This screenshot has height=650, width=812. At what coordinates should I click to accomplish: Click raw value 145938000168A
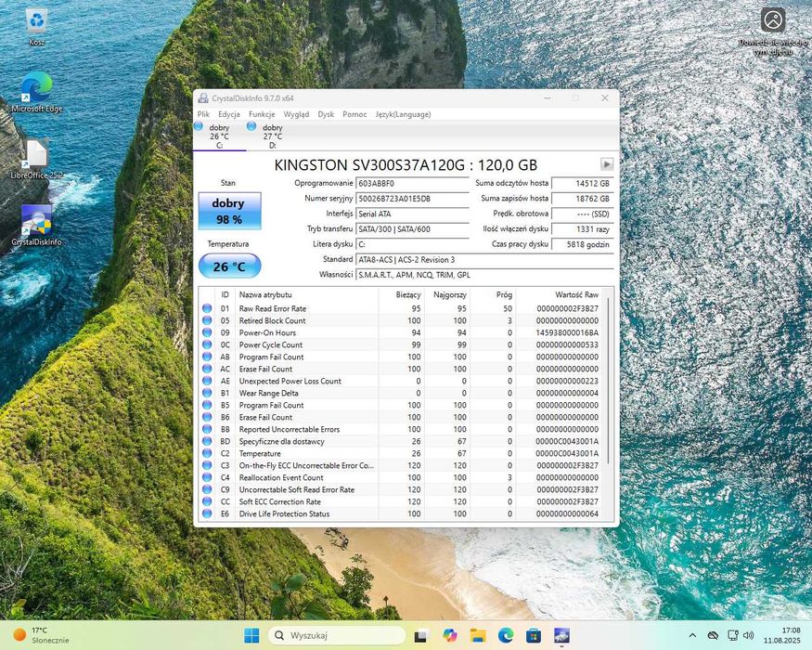pos(567,332)
